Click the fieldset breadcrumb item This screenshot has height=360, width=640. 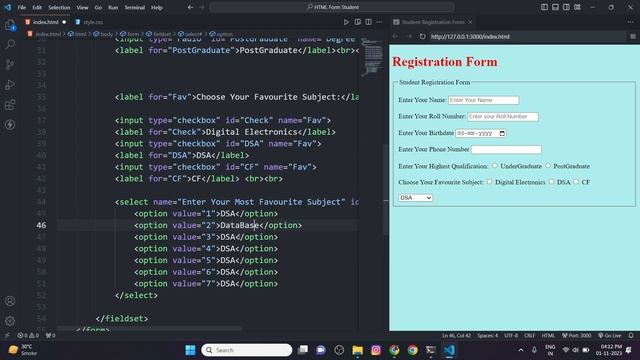click(x=158, y=34)
